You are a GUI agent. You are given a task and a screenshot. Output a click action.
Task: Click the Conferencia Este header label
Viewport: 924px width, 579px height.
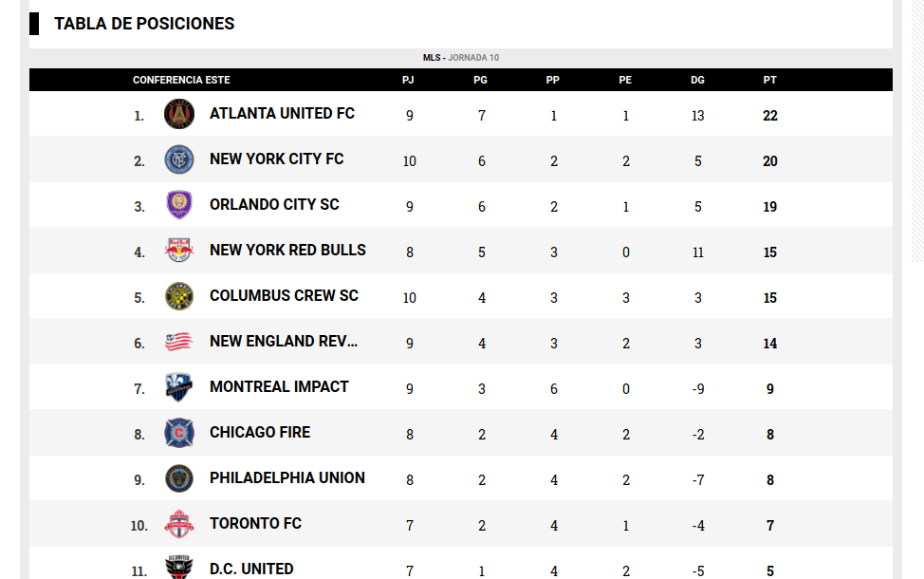pos(181,81)
